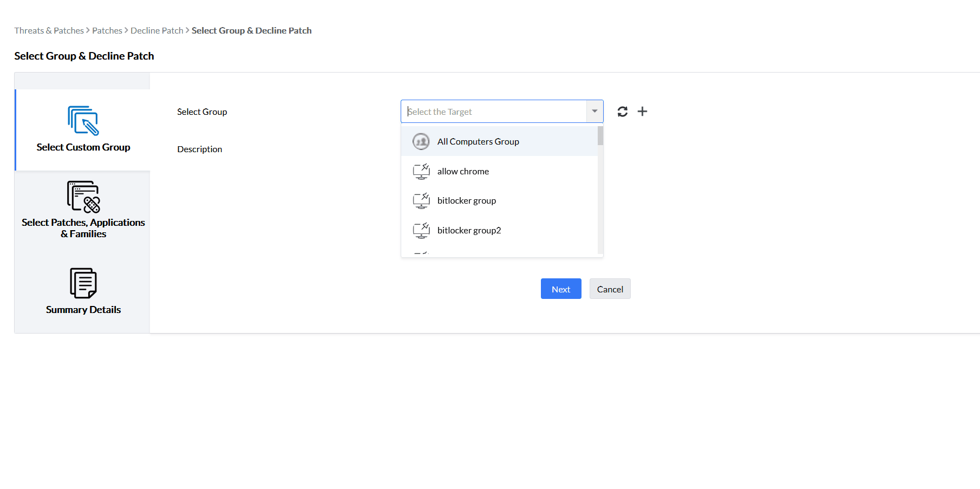Click the Select Custom Group step icon
Image resolution: width=980 pixels, height=489 pixels.
coord(83,120)
